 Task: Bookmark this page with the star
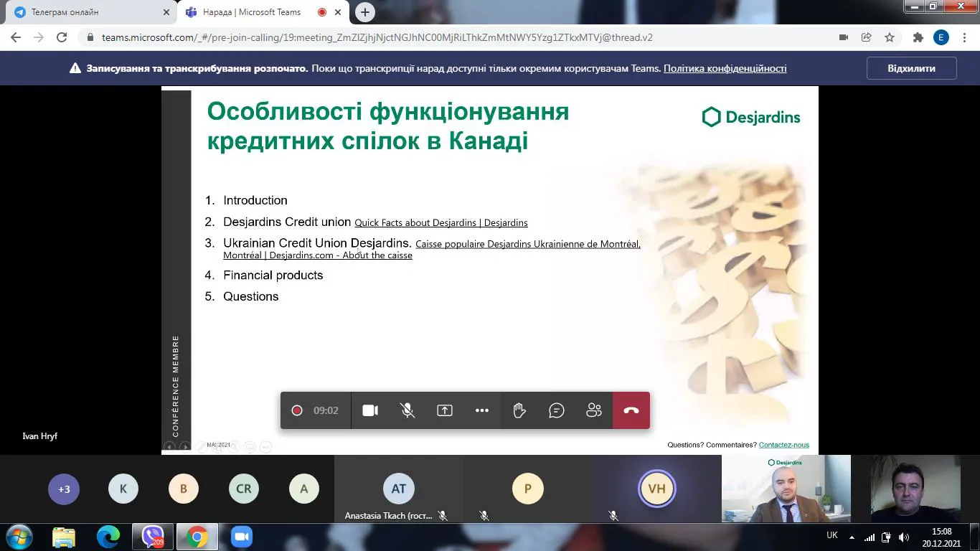[x=890, y=37]
